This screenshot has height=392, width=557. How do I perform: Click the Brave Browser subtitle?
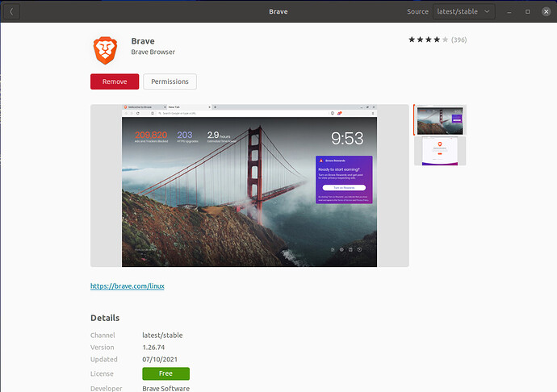pos(153,52)
